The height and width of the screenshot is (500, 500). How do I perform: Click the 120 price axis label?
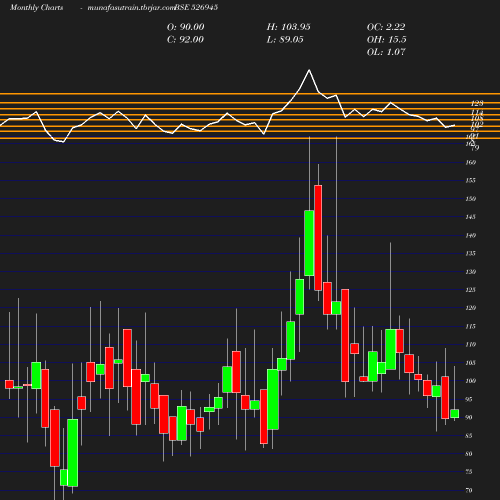[471, 308]
